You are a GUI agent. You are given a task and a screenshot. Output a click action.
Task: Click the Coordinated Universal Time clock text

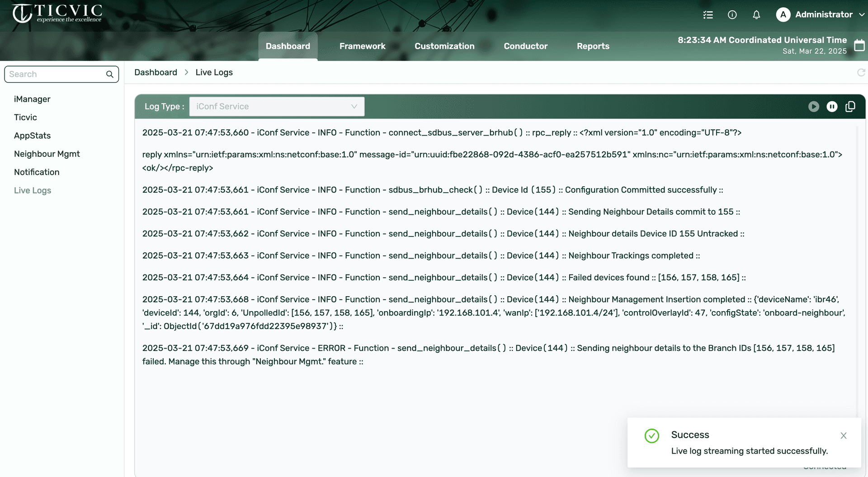762,40
